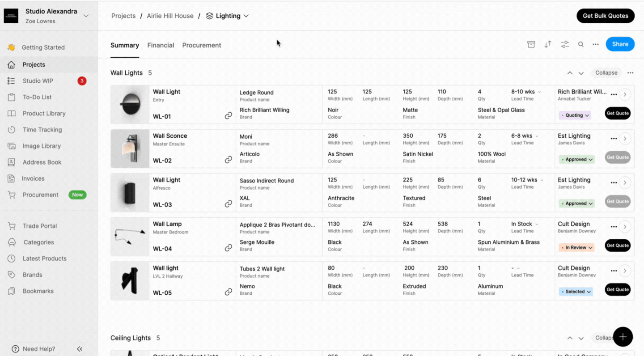This screenshot has width=644, height=356.
Task: Collapse the sidebar with double-chevron icon
Action: [x=80, y=349]
